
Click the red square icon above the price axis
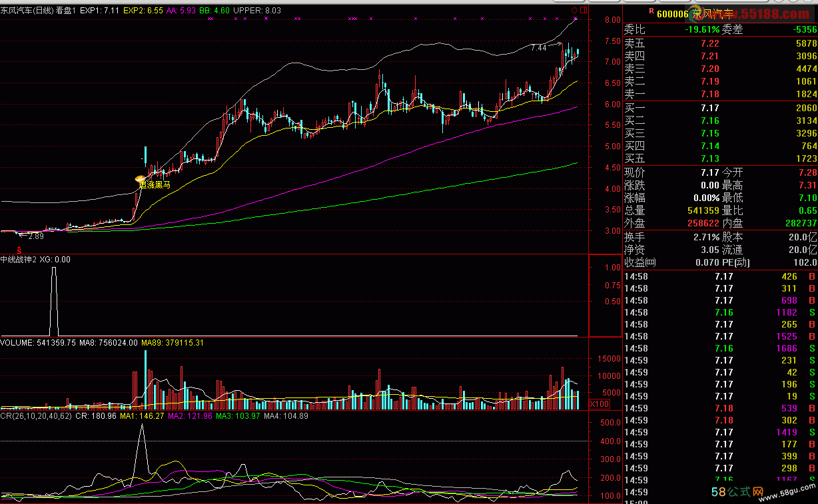point(584,11)
